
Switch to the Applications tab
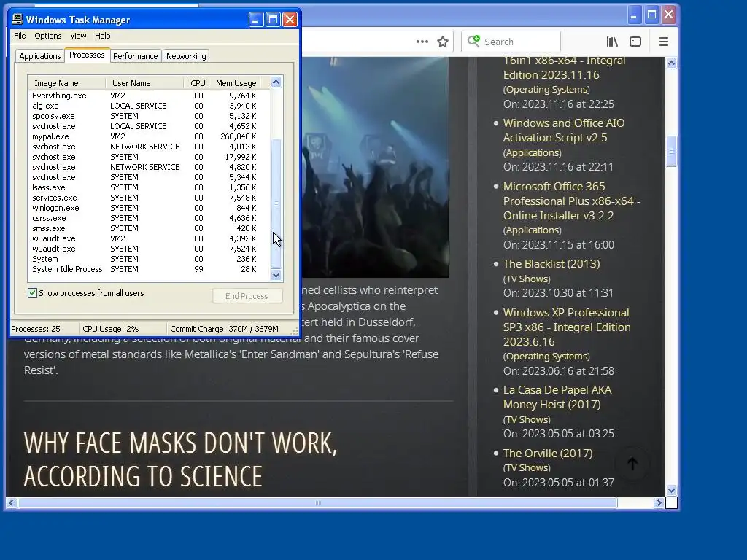40,55
